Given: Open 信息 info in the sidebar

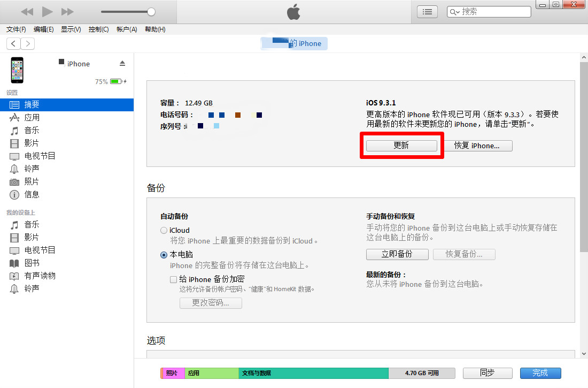Looking at the screenshot, I should [x=67, y=195].
